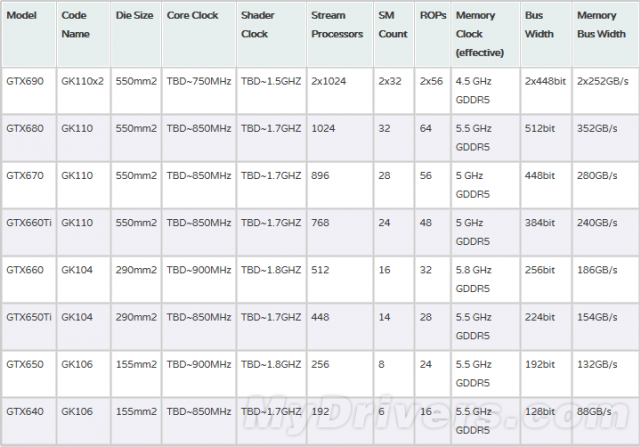The width and height of the screenshot is (640, 447).
Task: Click the 290mm2 die size in GTX660 row
Action: [136, 279]
